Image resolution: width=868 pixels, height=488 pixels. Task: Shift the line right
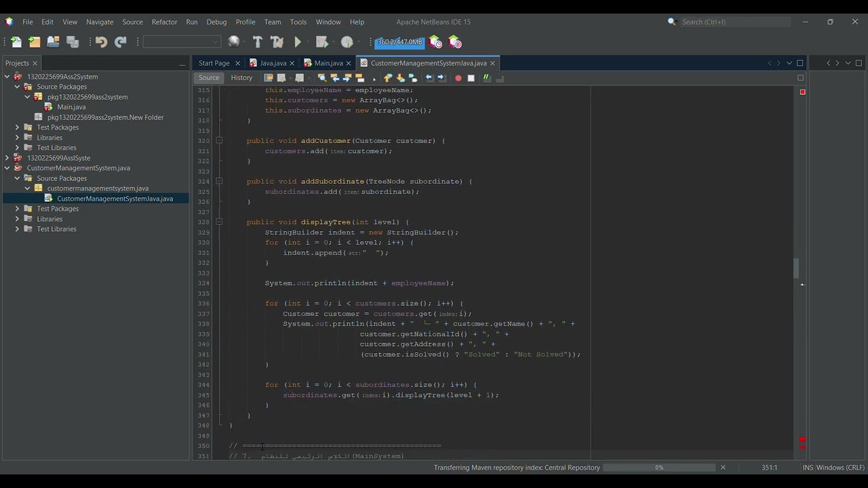coord(441,78)
